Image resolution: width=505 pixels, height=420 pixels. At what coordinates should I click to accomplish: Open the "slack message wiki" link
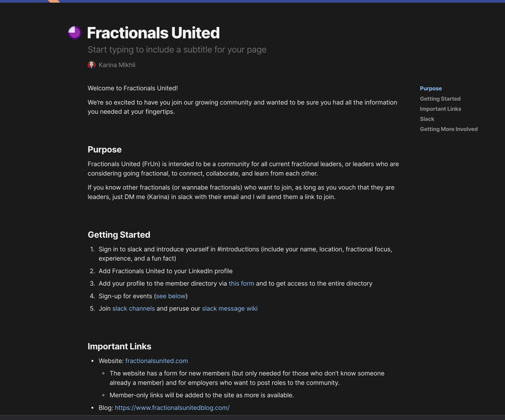[x=230, y=308]
